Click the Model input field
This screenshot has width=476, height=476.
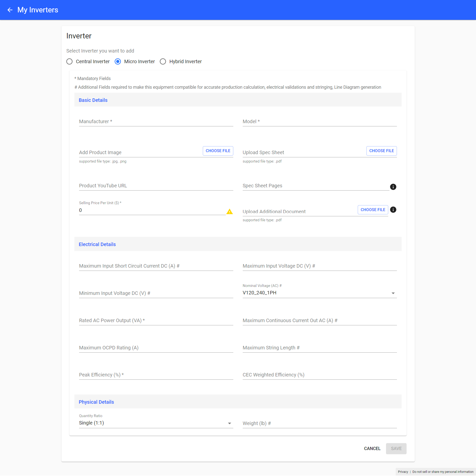pyautogui.click(x=319, y=122)
